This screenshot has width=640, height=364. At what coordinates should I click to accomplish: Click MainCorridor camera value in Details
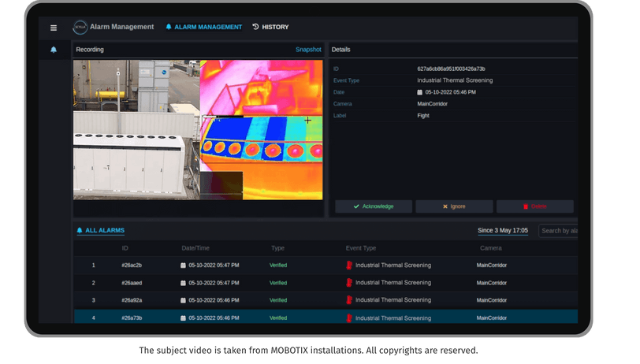coord(432,104)
